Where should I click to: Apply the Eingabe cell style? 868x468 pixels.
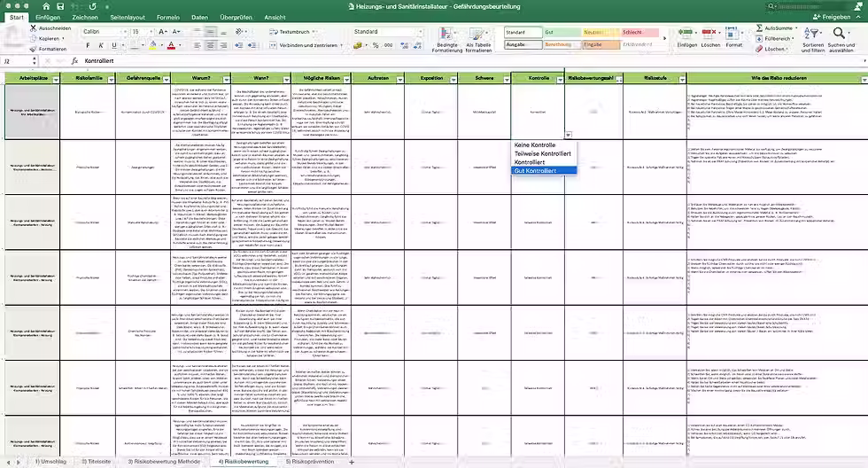(x=601, y=44)
